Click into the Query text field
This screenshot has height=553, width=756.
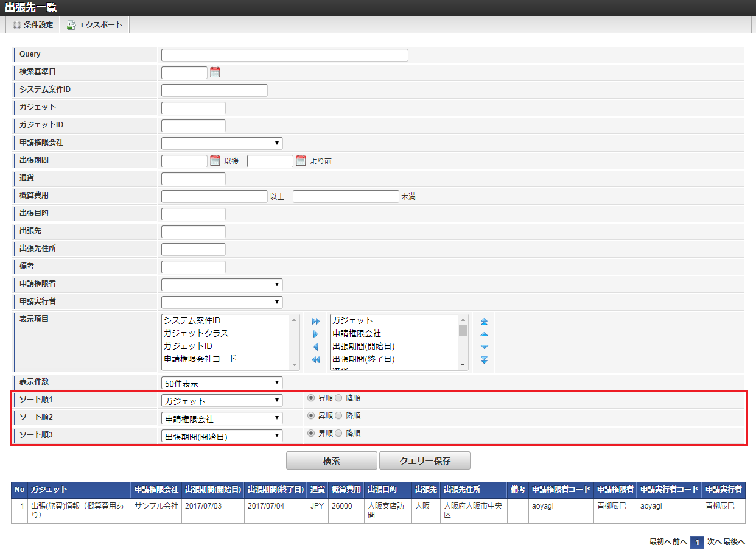284,55
